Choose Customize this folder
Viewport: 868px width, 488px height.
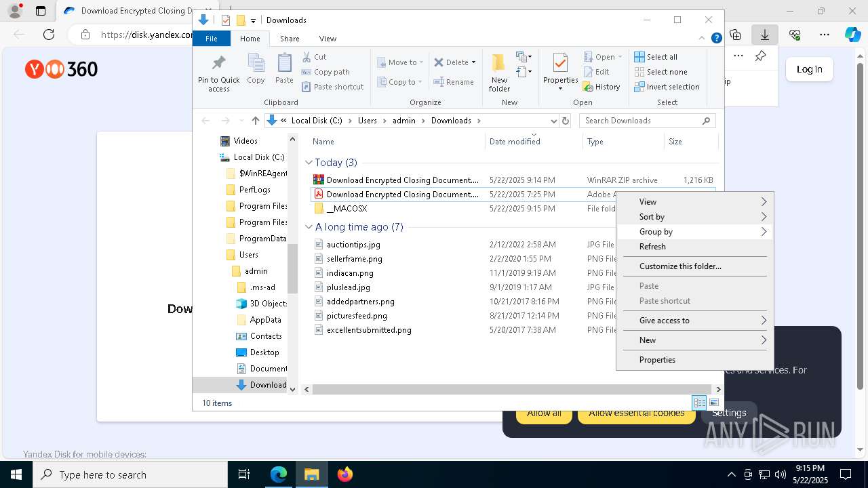coord(695,266)
